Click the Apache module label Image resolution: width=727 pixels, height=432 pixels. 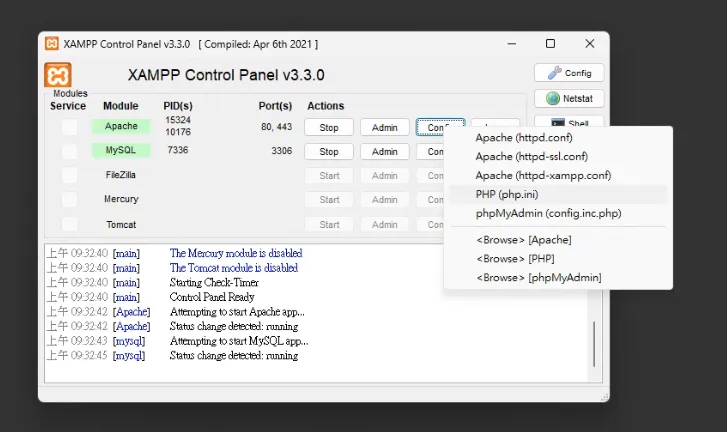pyautogui.click(x=121, y=126)
